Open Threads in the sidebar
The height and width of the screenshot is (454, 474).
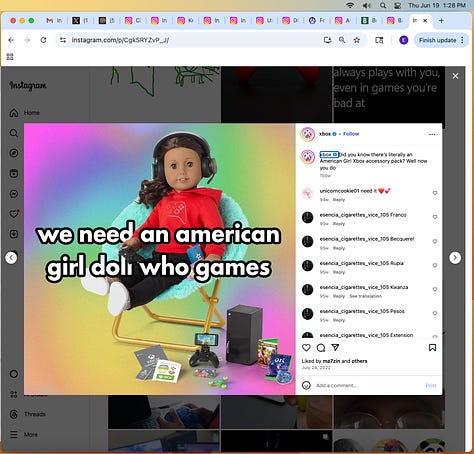tap(28, 414)
